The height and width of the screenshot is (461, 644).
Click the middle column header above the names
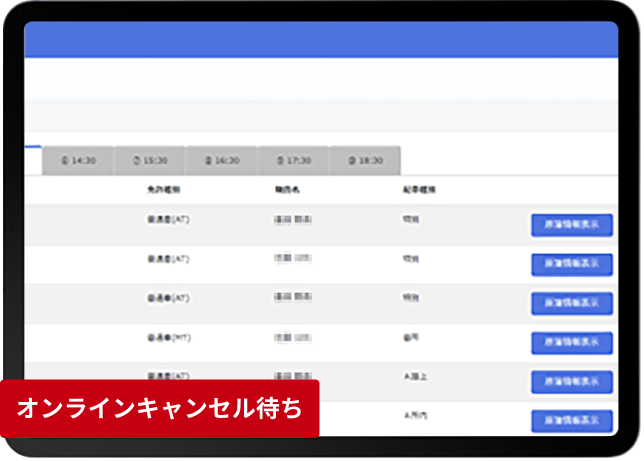[x=289, y=189]
